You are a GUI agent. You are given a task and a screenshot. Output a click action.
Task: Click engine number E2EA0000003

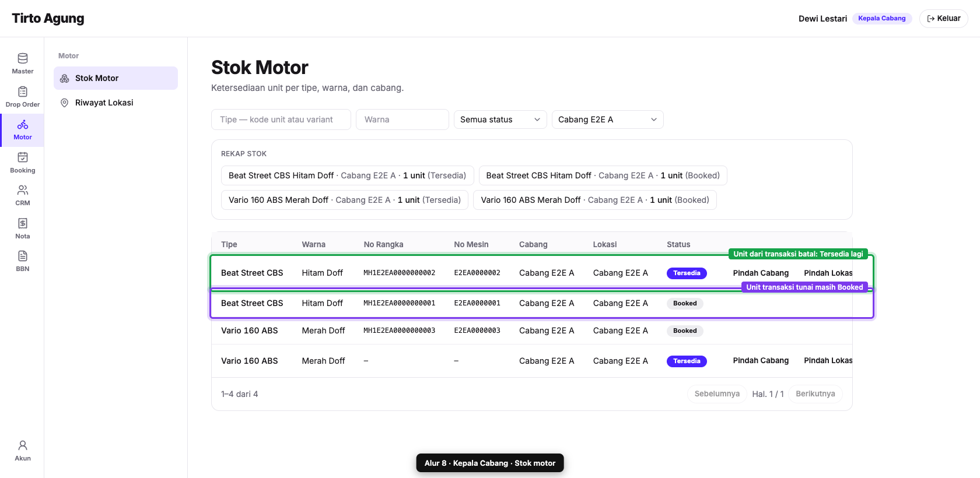click(x=477, y=331)
